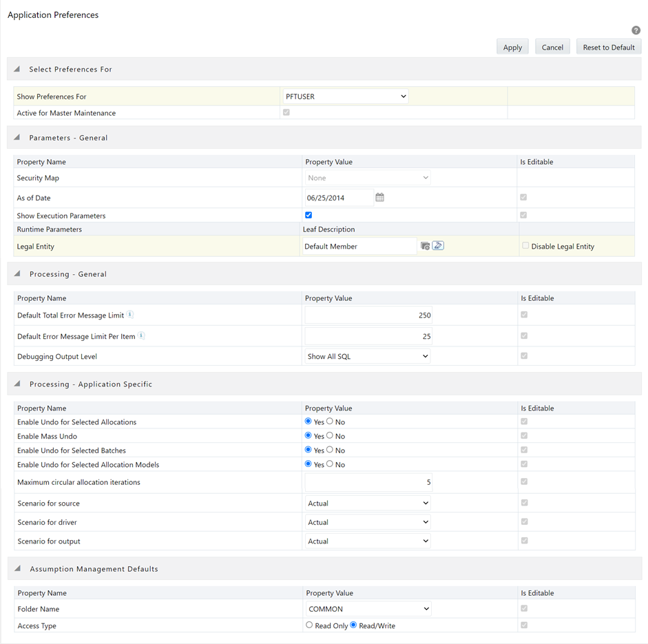
Task: Select No for Enable Mass Undo
Action: 329,435
